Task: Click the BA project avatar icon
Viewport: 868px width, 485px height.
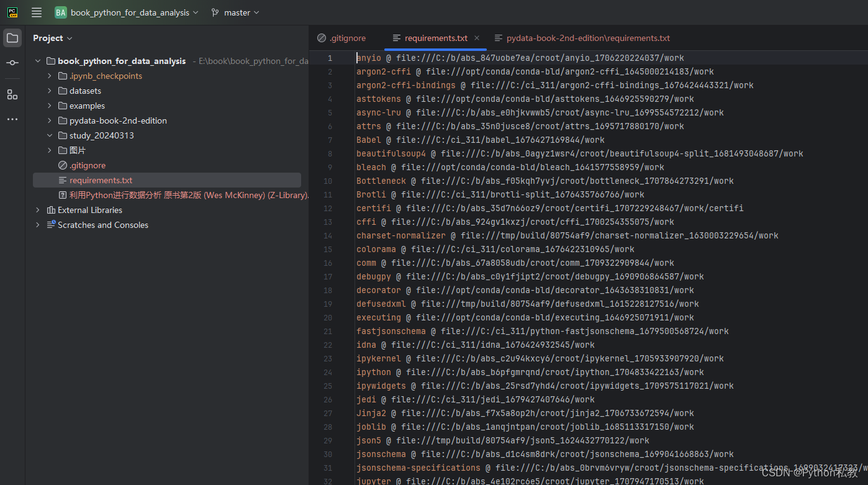Action: pos(60,12)
